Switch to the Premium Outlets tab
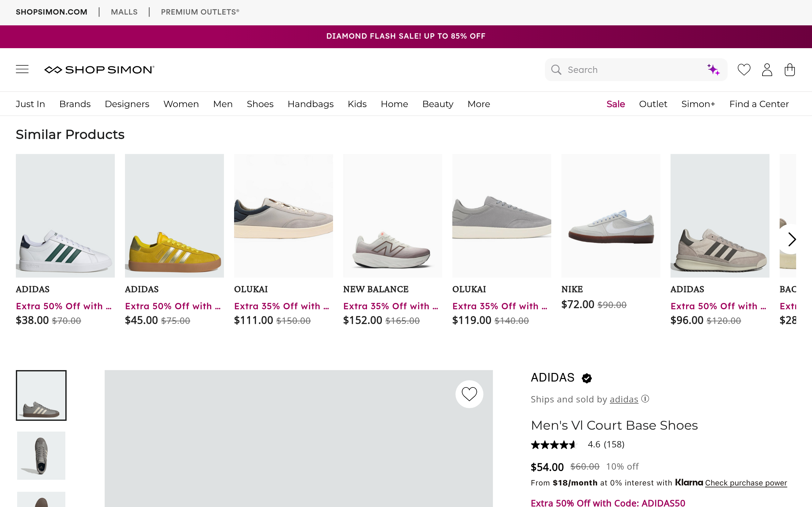This screenshot has width=812, height=507. [200, 12]
